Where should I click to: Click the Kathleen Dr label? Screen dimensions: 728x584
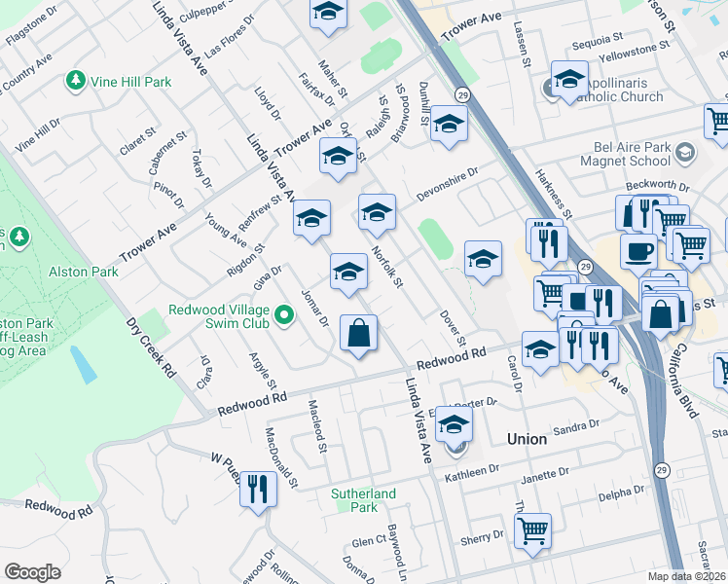(x=472, y=473)
